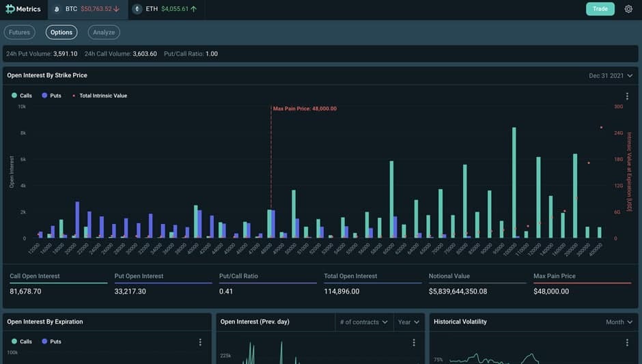Click Call Open Interest value 81,678.70
This screenshot has width=642, height=364.
tap(25, 292)
